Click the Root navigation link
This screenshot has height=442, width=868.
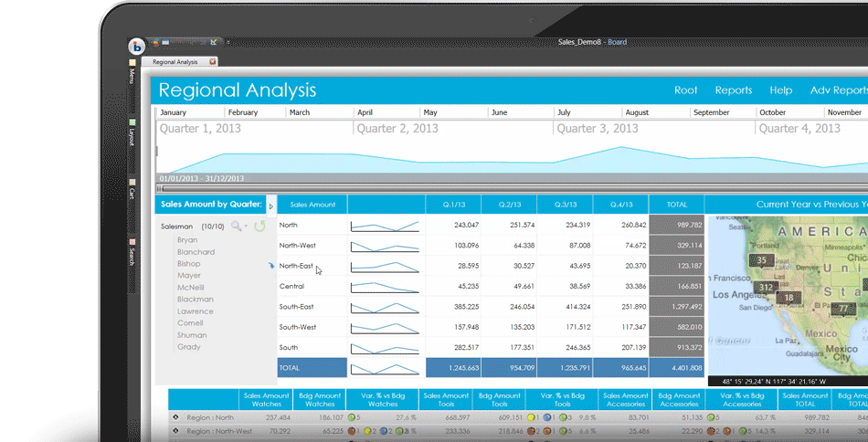[x=685, y=90]
